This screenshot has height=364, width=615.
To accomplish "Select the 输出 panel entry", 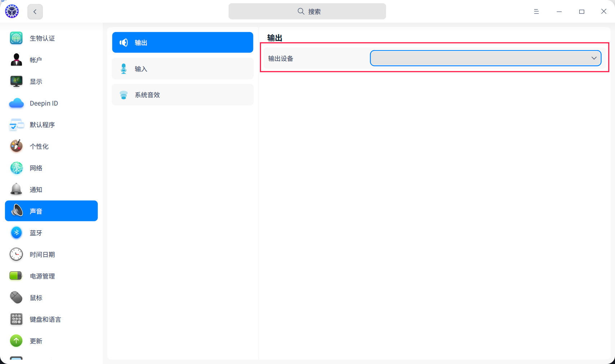I will 182,42.
